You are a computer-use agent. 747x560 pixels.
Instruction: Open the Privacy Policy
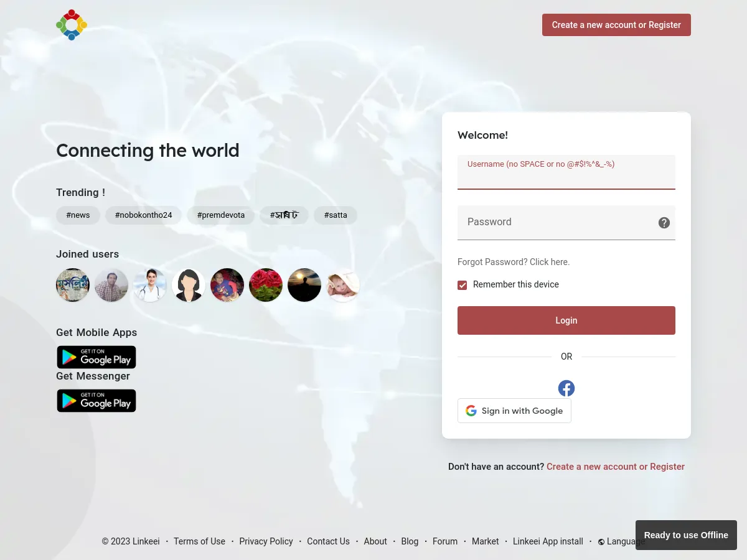(266, 541)
